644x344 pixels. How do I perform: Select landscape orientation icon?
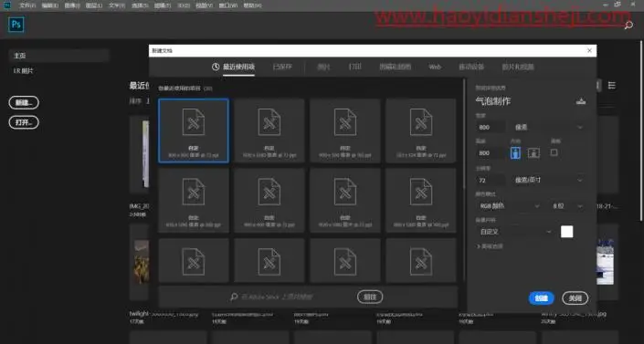(x=533, y=153)
